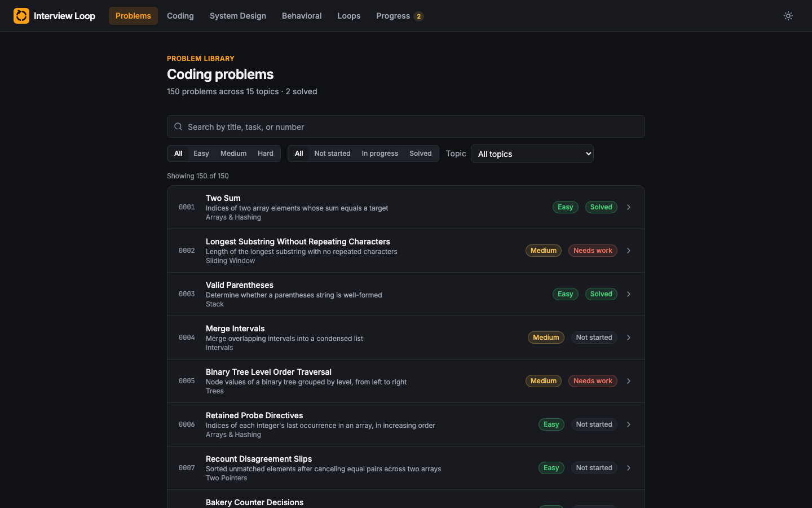Open the Behavioral tab
Viewport: 812px width, 508px height.
[x=302, y=16]
